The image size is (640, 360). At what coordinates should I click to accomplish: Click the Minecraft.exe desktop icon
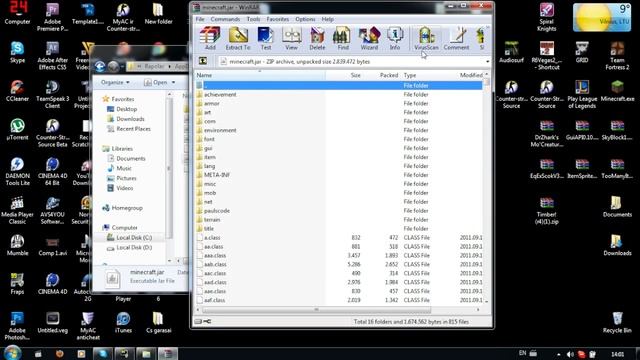(x=617, y=90)
